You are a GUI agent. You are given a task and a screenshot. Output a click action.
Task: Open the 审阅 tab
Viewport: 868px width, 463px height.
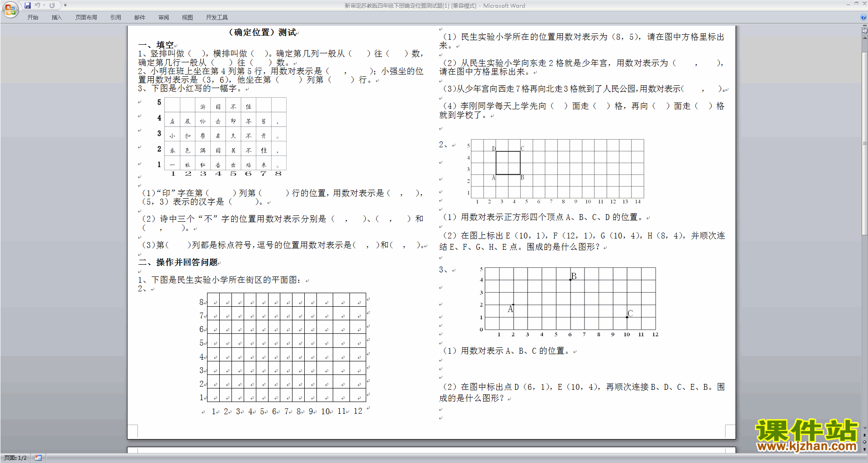[x=164, y=18]
